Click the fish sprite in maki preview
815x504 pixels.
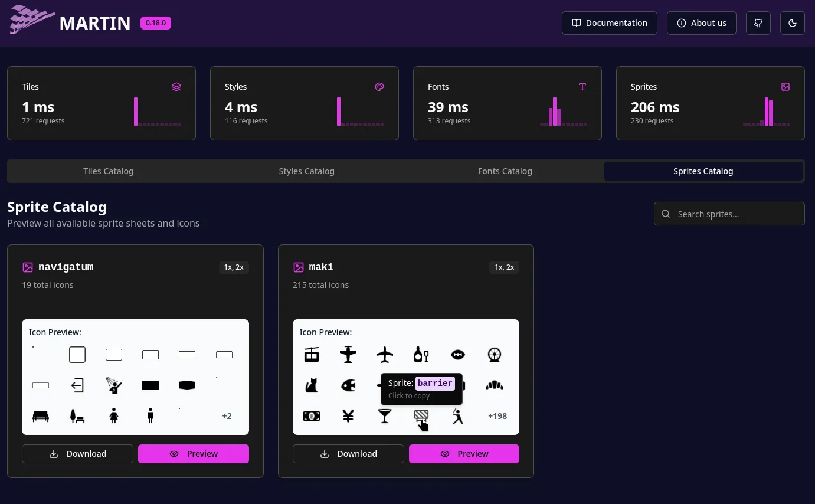[348, 385]
